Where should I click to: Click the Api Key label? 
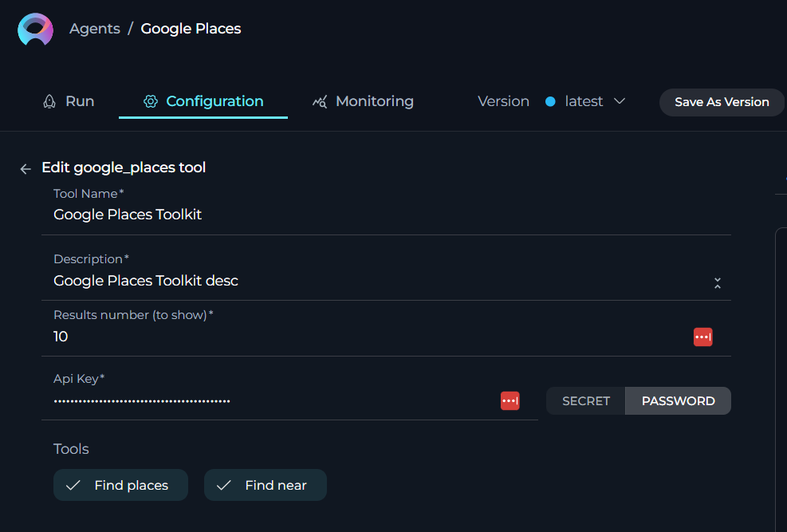tap(79, 379)
